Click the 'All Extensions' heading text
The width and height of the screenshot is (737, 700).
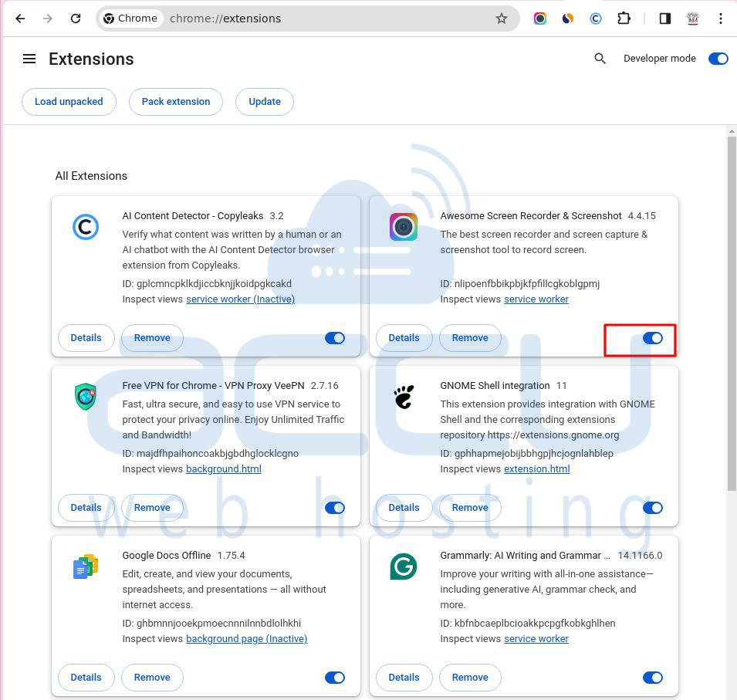[91, 176]
